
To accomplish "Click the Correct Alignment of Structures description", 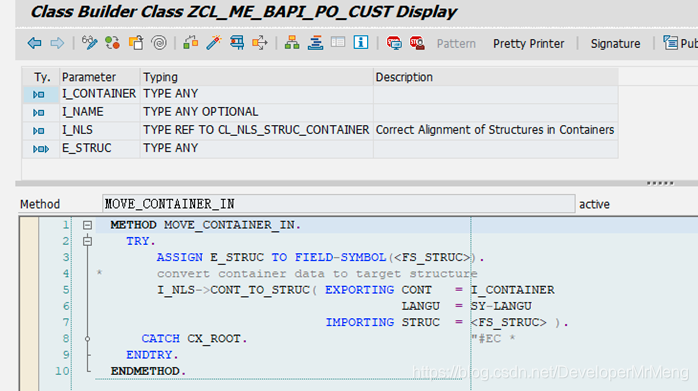I will pos(495,130).
